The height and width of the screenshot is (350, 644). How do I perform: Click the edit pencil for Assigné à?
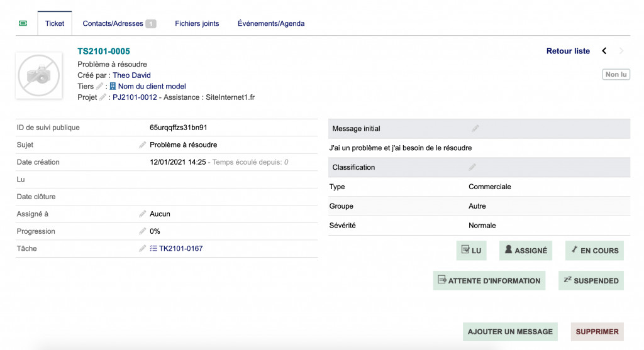coord(142,214)
